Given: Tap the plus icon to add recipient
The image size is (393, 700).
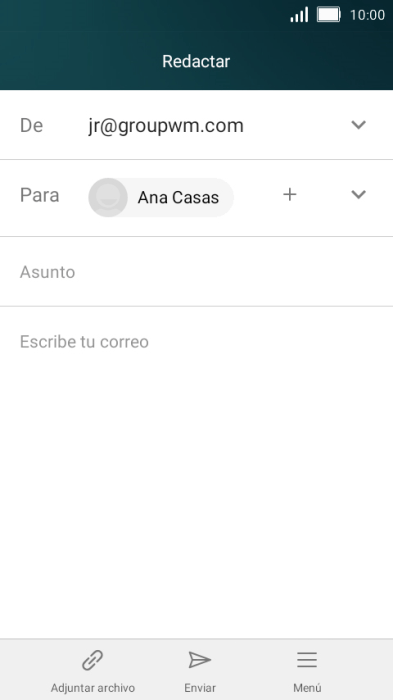Looking at the screenshot, I should [290, 195].
